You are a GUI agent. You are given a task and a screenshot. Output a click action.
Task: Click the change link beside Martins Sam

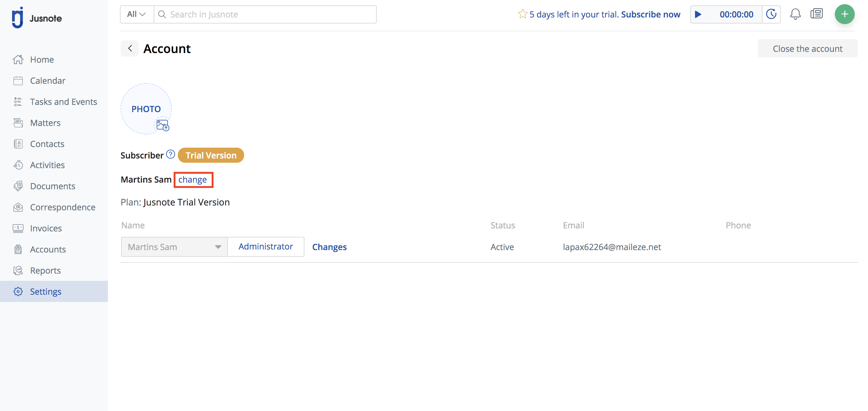193,180
